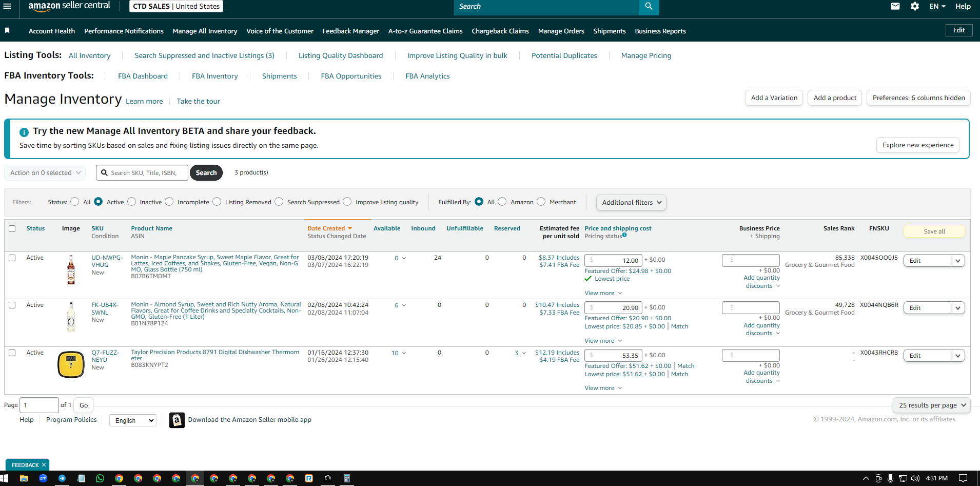Click the microphone icon in system tray
980x486 pixels.
point(890,478)
